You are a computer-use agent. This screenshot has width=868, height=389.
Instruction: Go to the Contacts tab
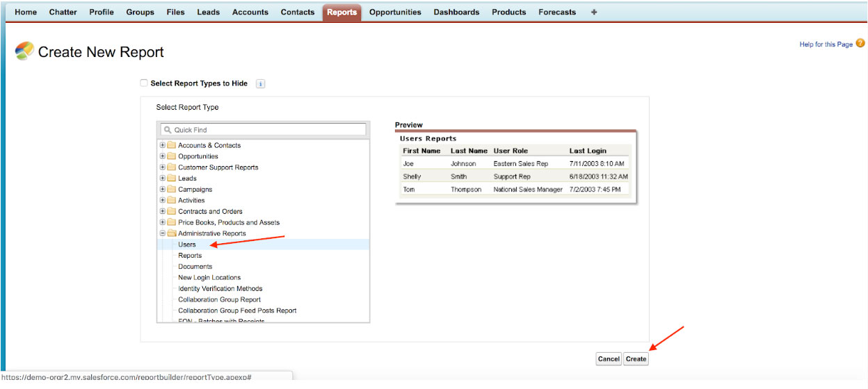(x=298, y=12)
